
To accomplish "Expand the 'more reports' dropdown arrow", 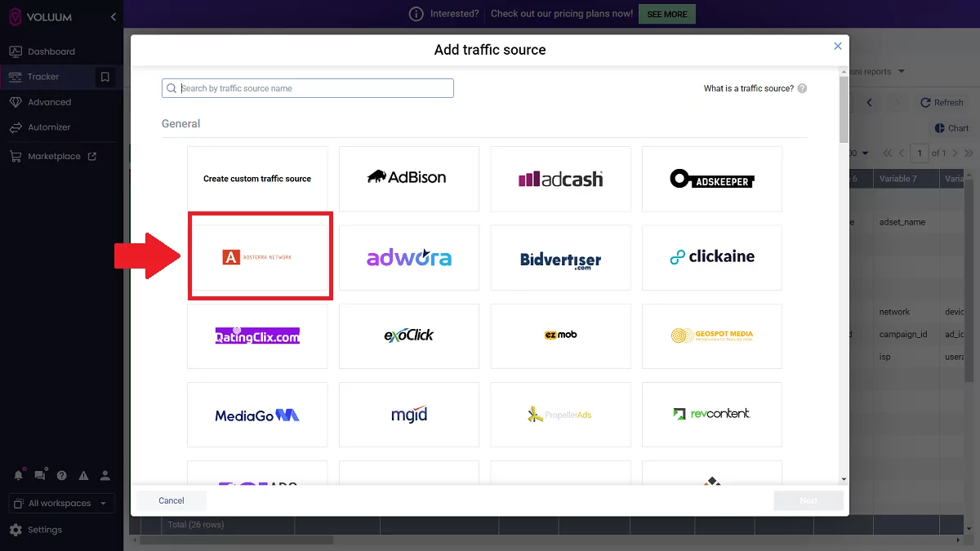I will click(x=903, y=71).
